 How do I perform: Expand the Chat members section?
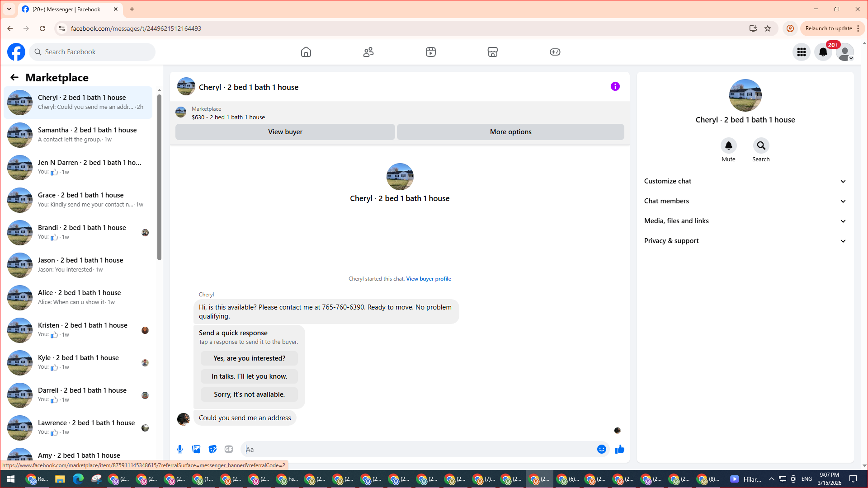coord(745,201)
